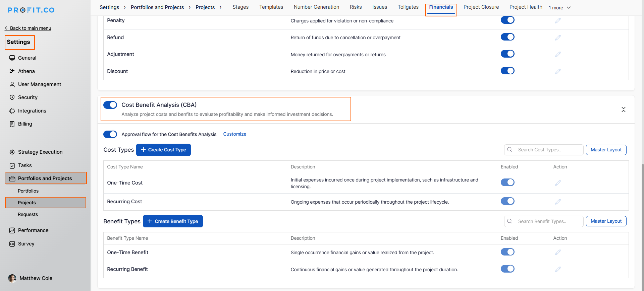This screenshot has width=644, height=291.
Task: Click the Search Benefit Types field
Action: [547, 221]
